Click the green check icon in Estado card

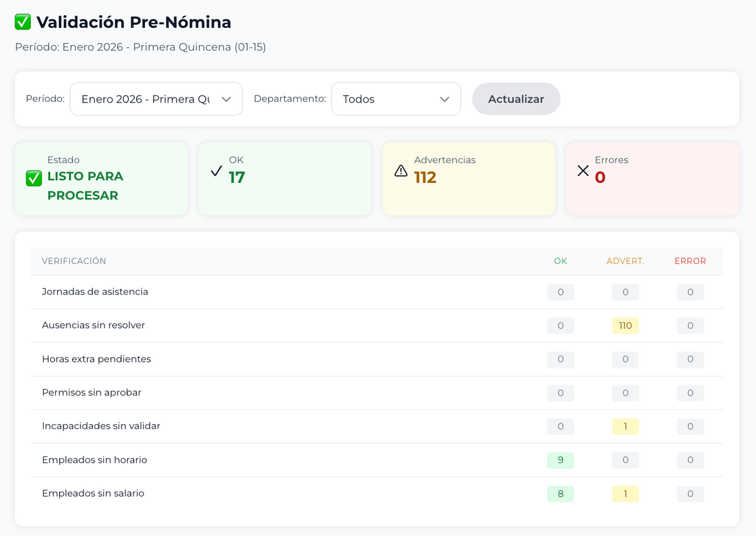coord(34,179)
